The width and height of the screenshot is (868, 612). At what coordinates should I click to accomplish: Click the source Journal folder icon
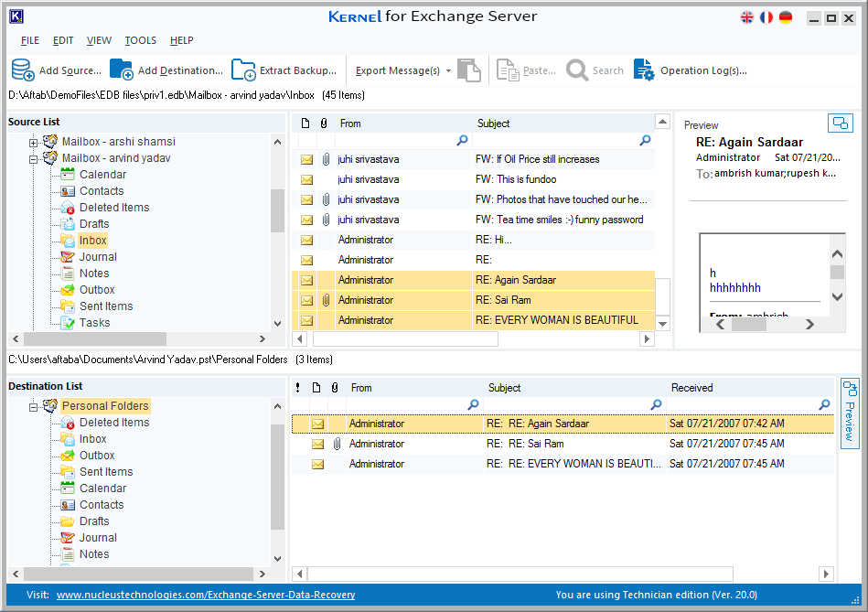[68, 257]
